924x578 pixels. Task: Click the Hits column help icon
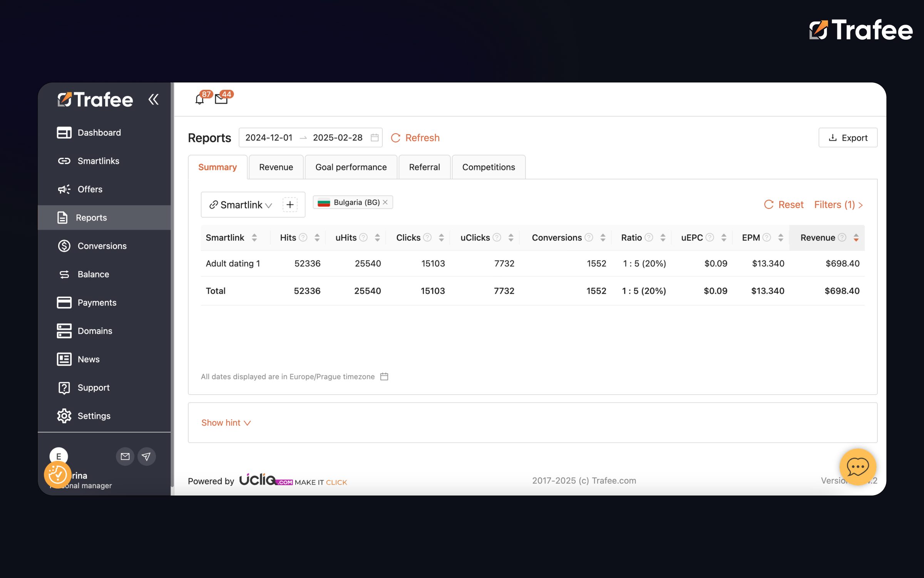(303, 237)
